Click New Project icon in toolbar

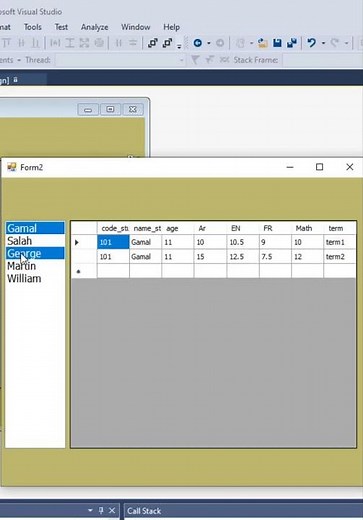click(240, 43)
